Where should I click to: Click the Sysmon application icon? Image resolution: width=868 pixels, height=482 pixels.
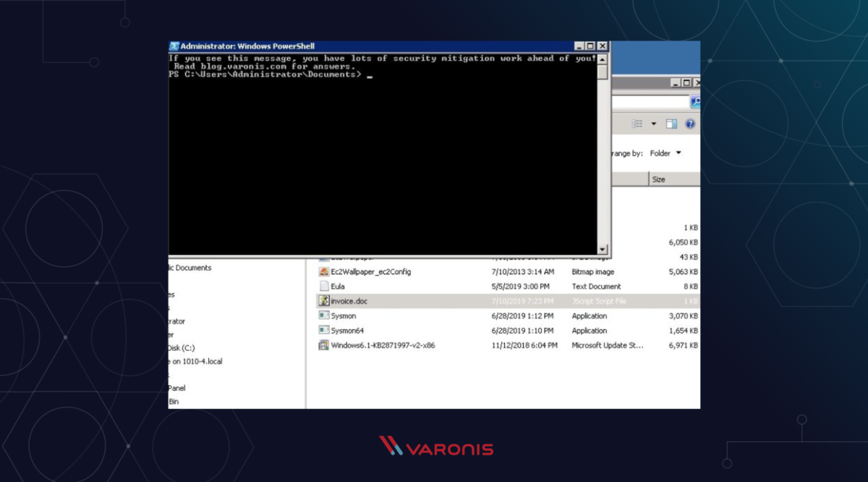pos(325,316)
